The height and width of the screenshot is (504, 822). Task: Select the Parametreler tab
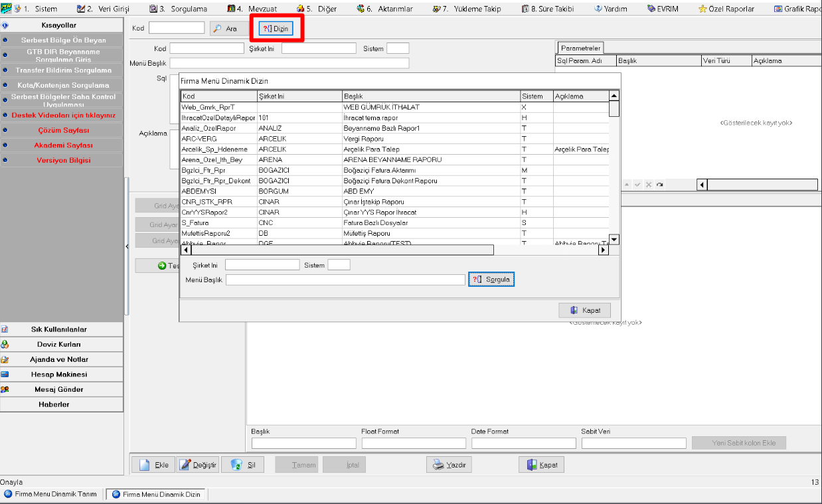pyautogui.click(x=580, y=48)
